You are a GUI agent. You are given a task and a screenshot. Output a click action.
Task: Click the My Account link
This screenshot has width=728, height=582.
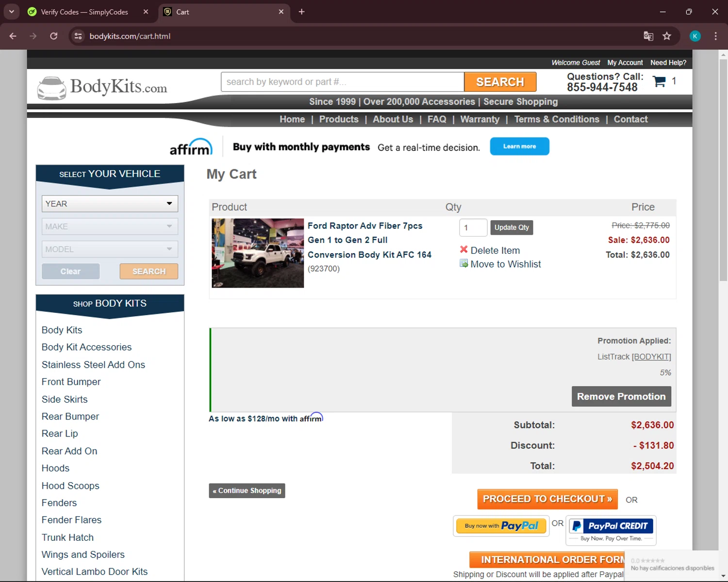click(x=625, y=63)
